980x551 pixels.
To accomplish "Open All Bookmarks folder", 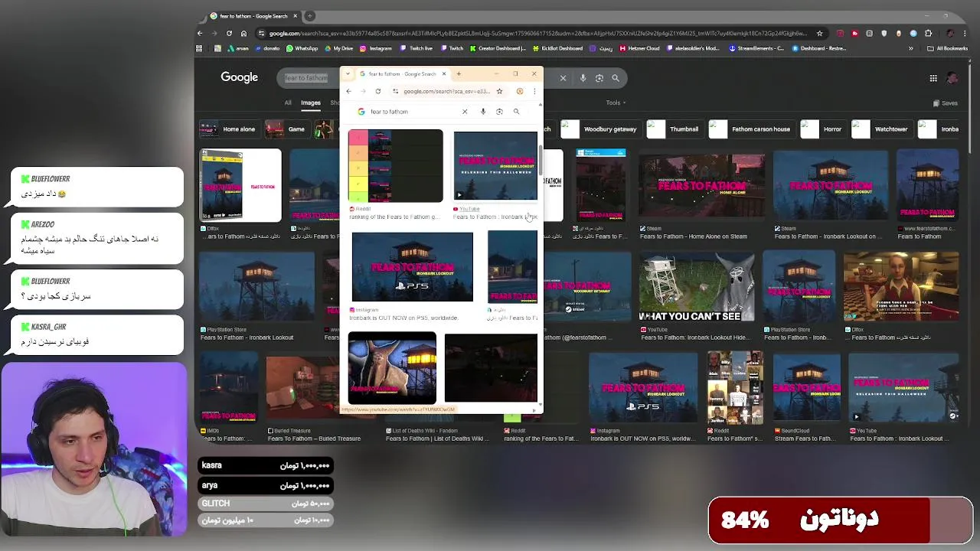I will coord(947,48).
